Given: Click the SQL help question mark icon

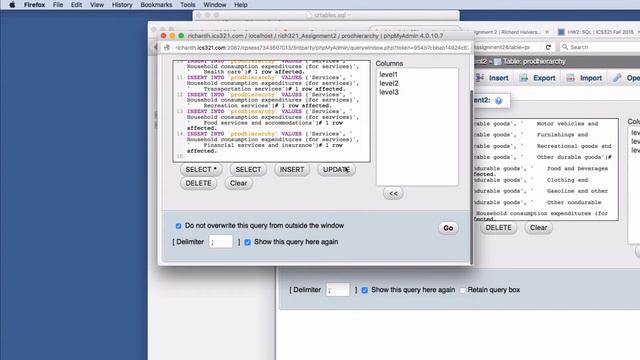Looking at the screenshot, I should [499, 101].
